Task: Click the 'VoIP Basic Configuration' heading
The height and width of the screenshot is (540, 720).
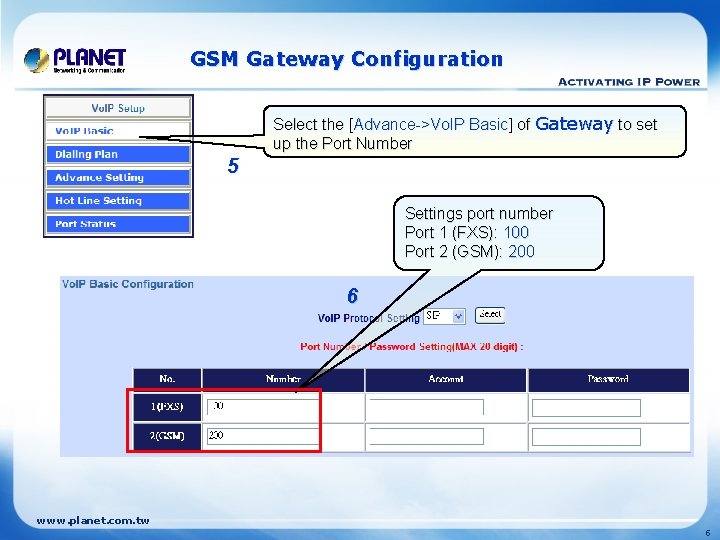Action: [128, 284]
